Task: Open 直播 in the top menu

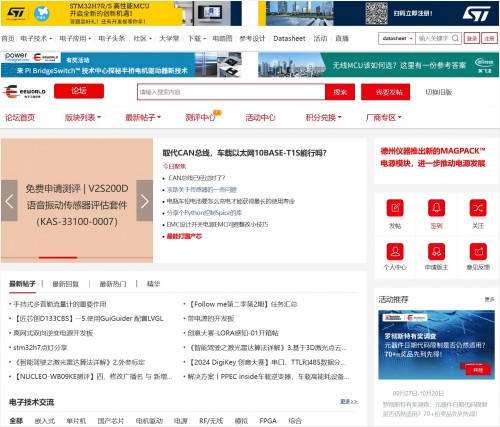Action: pos(342,38)
